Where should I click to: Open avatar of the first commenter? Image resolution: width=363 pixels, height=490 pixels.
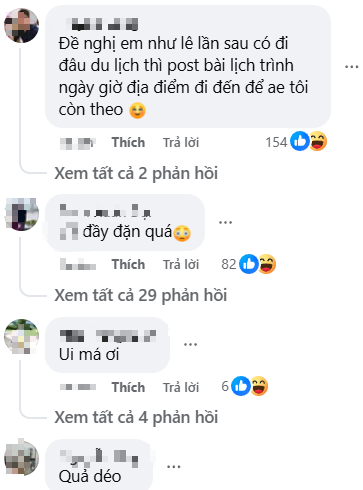click(x=21, y=26)
